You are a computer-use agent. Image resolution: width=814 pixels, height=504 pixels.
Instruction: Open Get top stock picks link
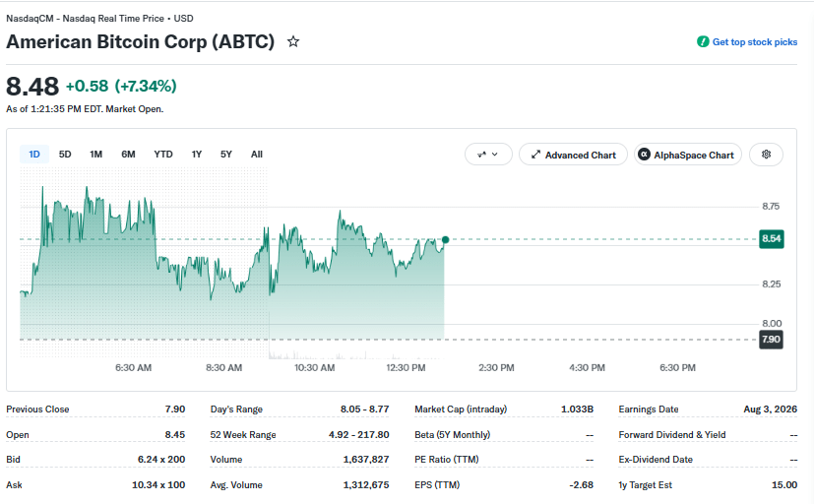point(754,42)
